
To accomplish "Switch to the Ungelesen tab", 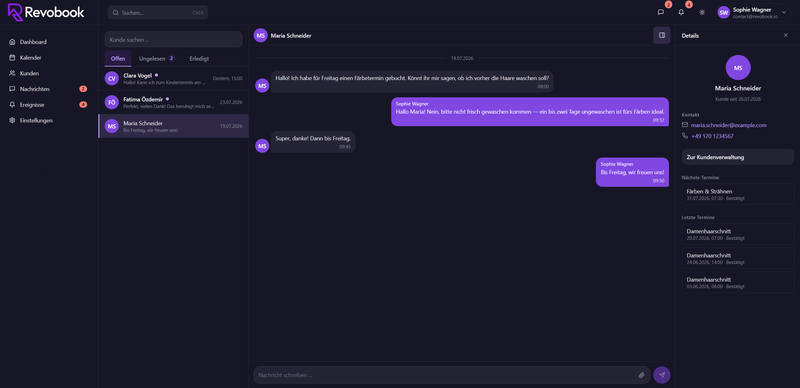I will click(x=157, y=59).
